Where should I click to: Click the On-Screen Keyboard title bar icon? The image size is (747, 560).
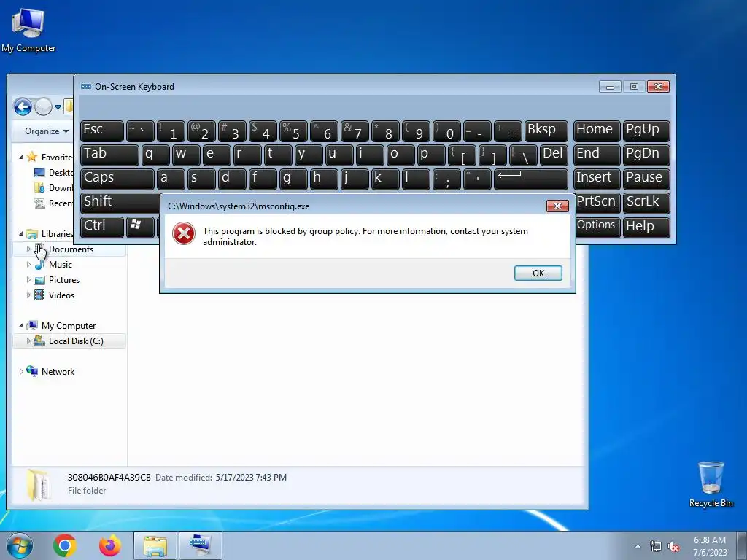pos(86,86)
